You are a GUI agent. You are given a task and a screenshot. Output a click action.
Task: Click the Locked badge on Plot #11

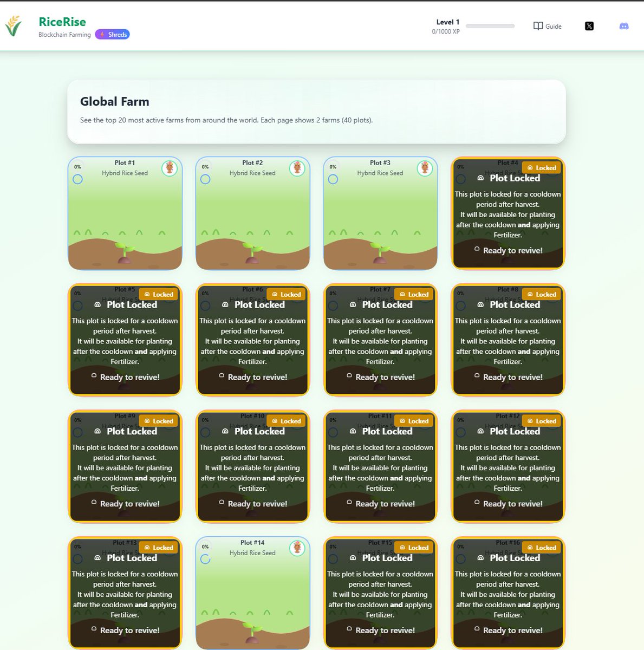point(414,421)
